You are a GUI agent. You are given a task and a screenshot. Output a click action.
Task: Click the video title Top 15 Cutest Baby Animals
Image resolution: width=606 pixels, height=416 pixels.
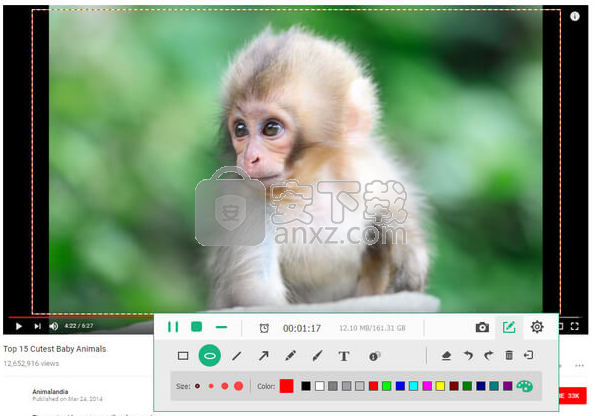point(55,349)
